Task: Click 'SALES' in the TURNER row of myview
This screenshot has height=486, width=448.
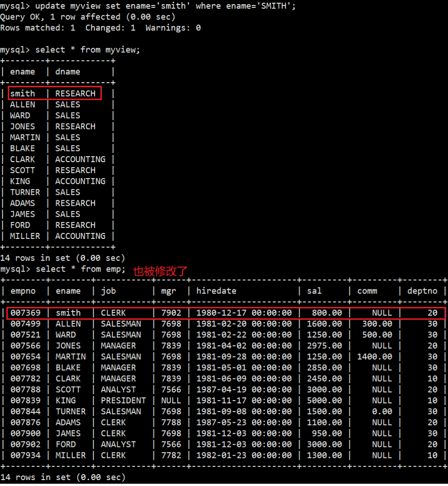Action: click(68, 192)
